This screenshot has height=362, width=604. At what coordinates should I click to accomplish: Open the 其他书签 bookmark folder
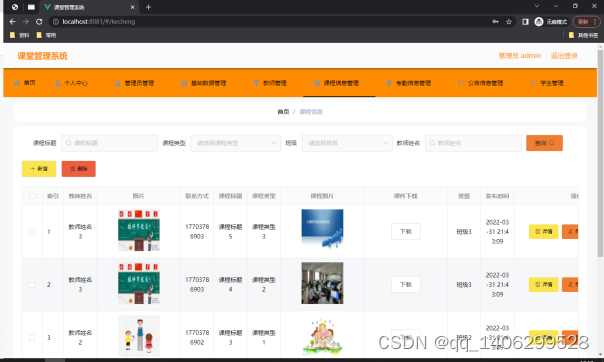[x=583, y=35]
